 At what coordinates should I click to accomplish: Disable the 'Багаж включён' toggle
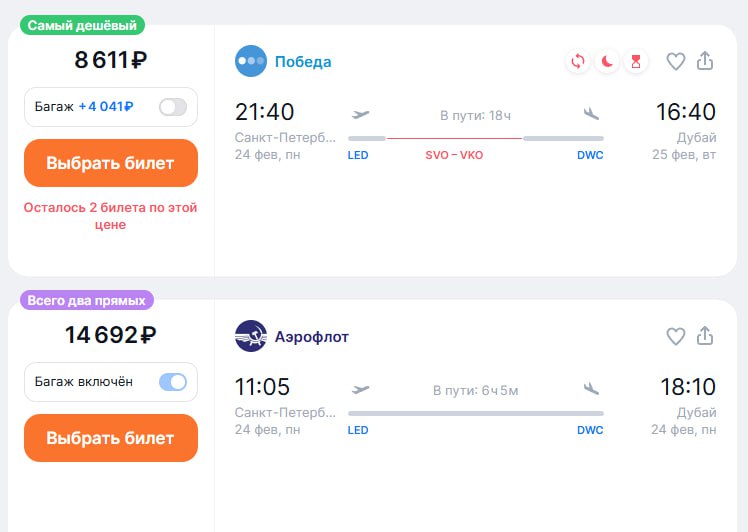[172, 382]
